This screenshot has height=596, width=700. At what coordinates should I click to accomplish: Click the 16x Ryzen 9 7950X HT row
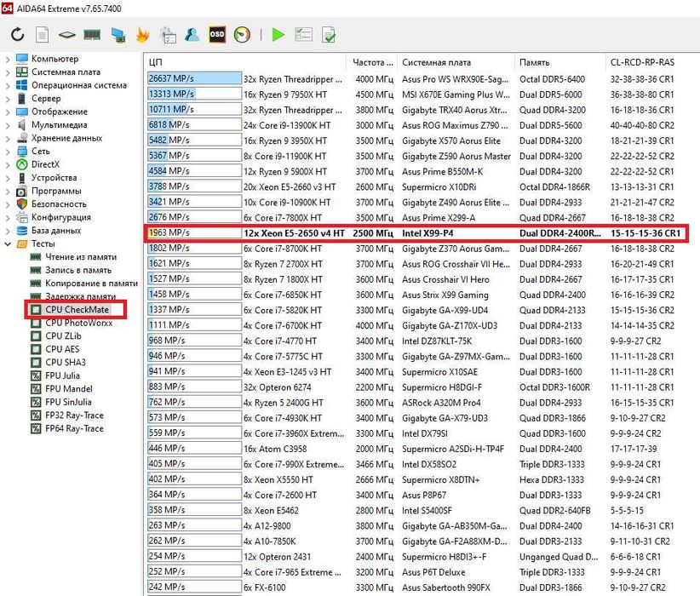(x=416, y=95)
